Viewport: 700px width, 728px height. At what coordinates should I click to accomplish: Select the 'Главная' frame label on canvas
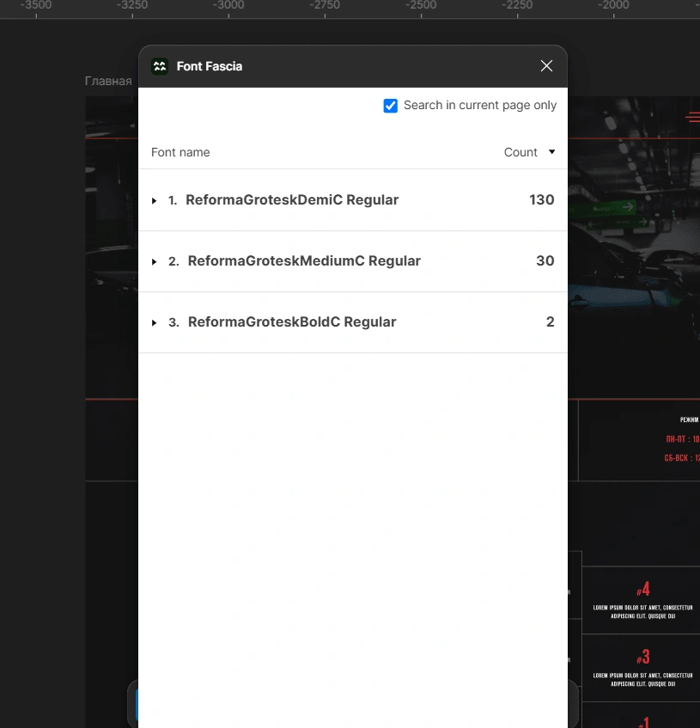(108, 81)
